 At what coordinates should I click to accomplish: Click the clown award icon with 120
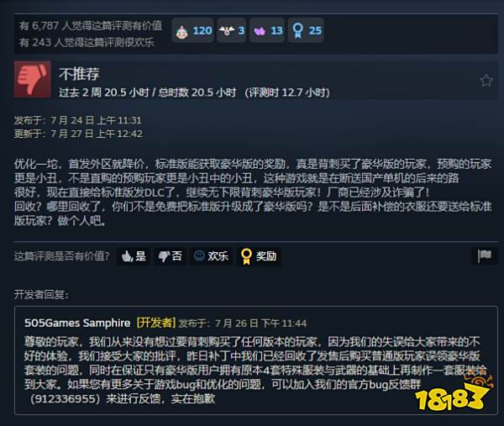coord(193,30)
